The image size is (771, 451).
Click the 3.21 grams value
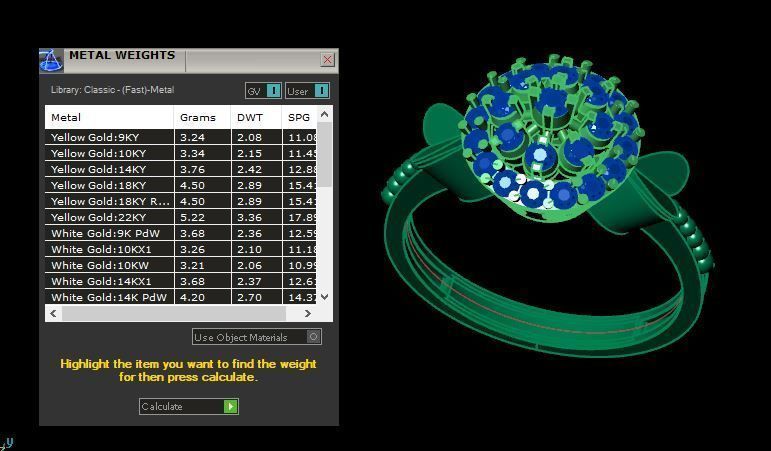pos(192,265)
